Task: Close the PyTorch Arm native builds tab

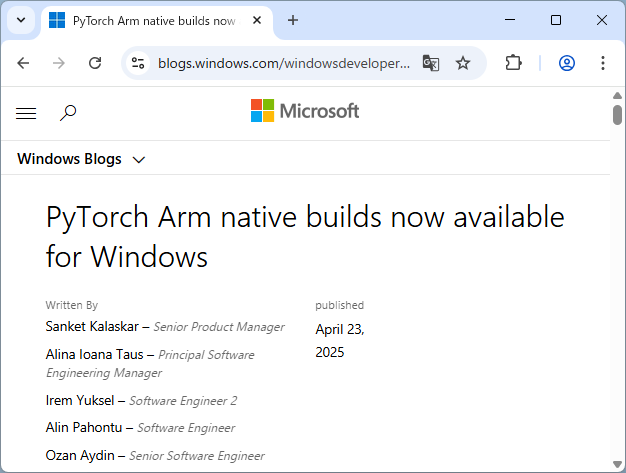Action: click(x=257, y=20)
